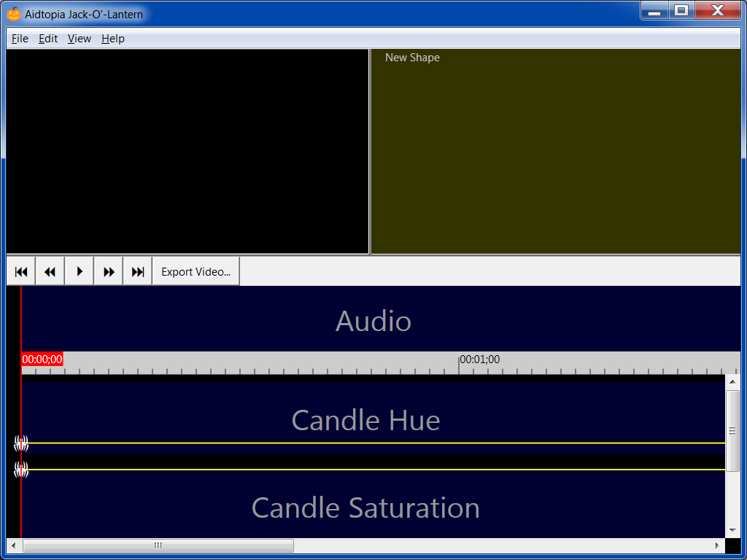
Task: Click the Candle Saturation track label
Action: click(x=365, y=507)
